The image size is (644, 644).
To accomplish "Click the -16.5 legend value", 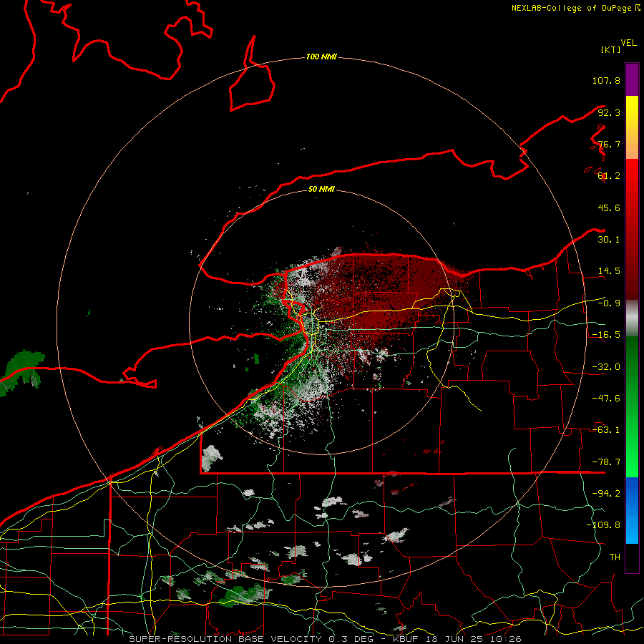I will click(606, 335).
